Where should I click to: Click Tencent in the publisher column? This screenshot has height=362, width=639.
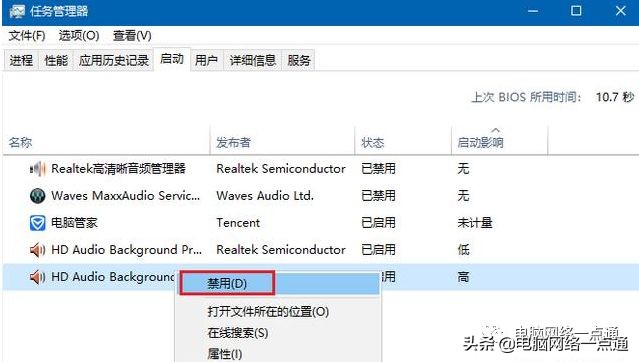(x=238, y=223)
